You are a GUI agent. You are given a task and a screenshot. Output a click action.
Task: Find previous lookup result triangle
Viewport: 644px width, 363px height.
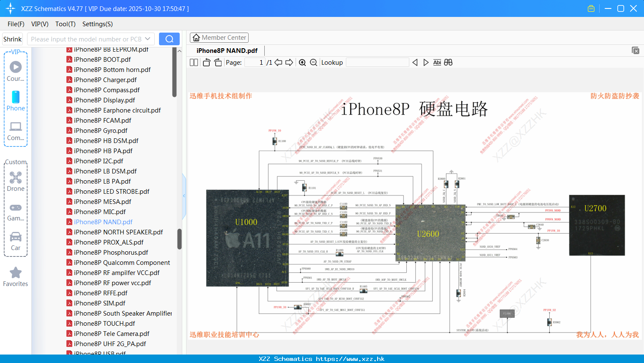point(415,63)
